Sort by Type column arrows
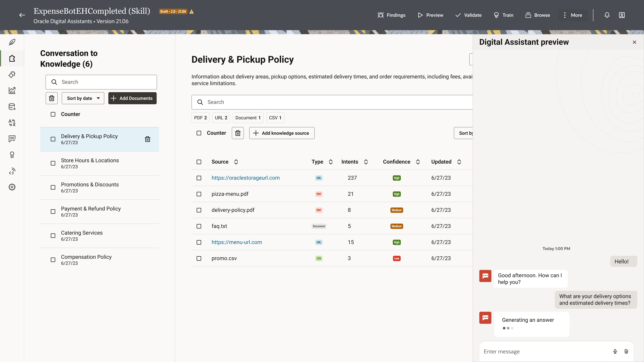 tap(331, 162)
